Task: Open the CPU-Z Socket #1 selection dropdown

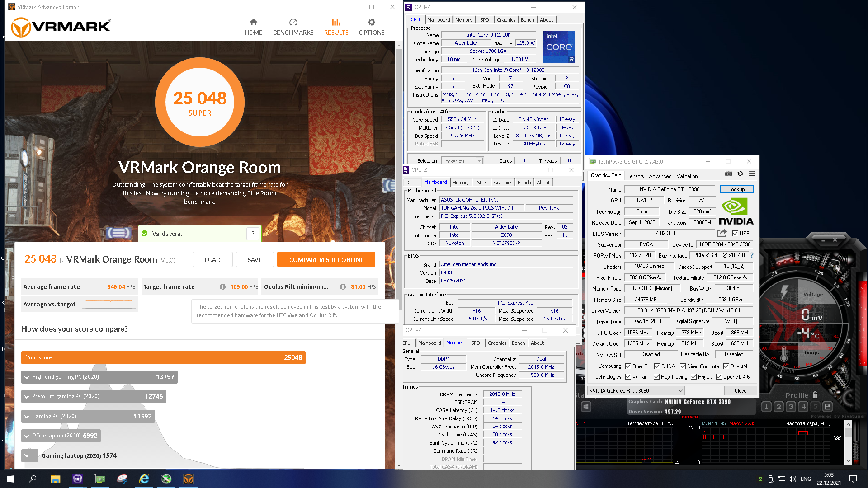Action: pyautogui.click(x=462, y=161)
